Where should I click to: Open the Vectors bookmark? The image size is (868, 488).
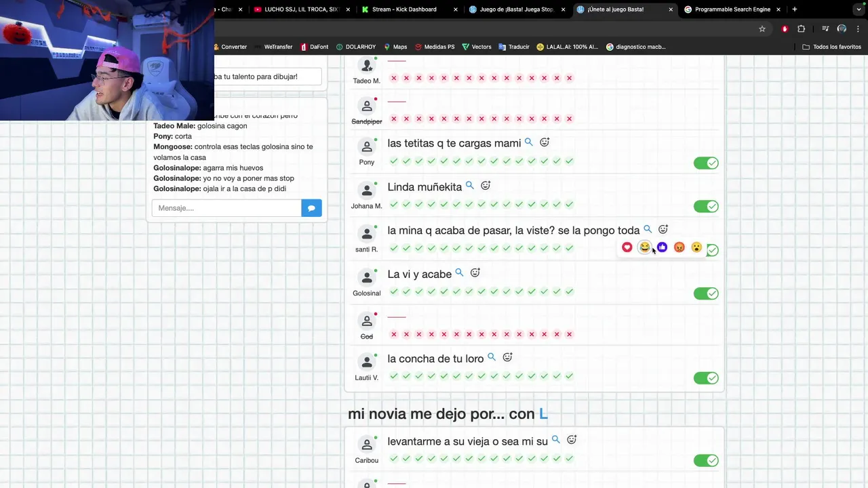click(477, 47)
